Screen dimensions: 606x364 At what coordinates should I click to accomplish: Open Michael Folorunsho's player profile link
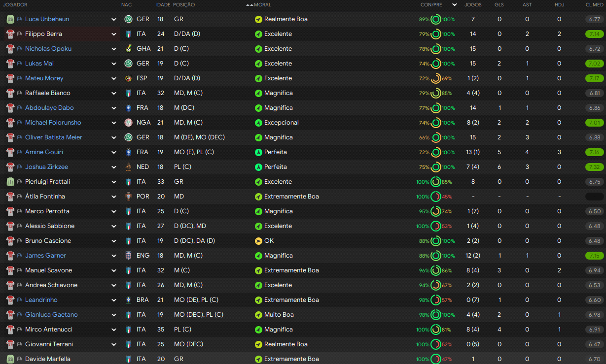53,123
